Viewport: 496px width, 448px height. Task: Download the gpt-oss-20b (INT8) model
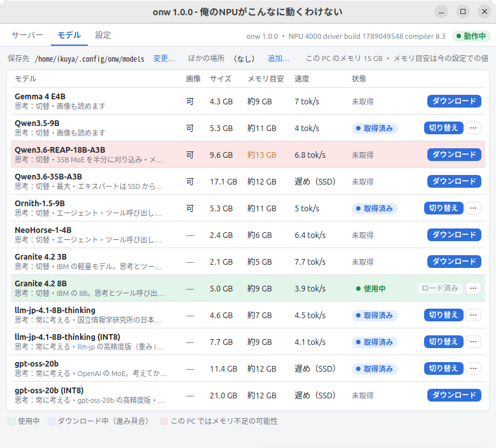[454, 395]
